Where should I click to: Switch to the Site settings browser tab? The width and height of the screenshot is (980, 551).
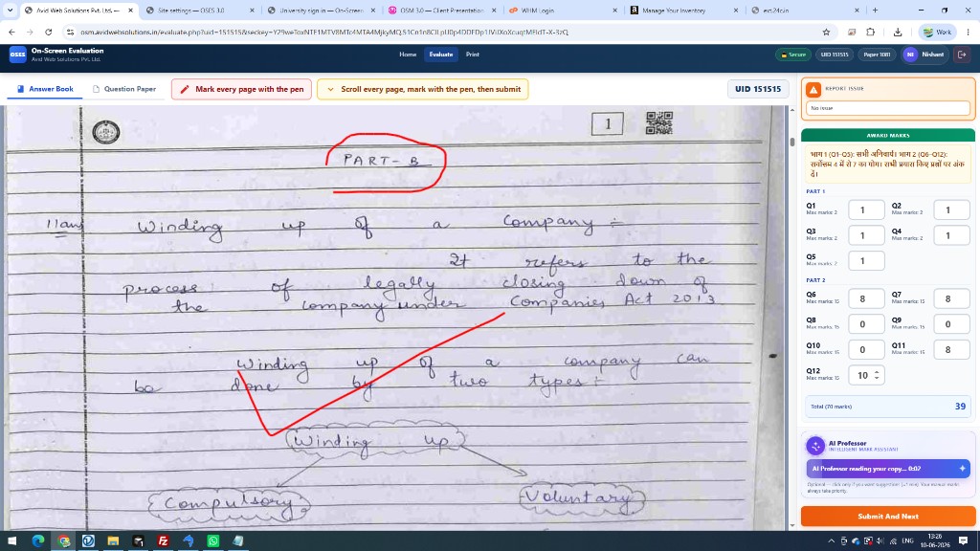[x=200, y=10]
